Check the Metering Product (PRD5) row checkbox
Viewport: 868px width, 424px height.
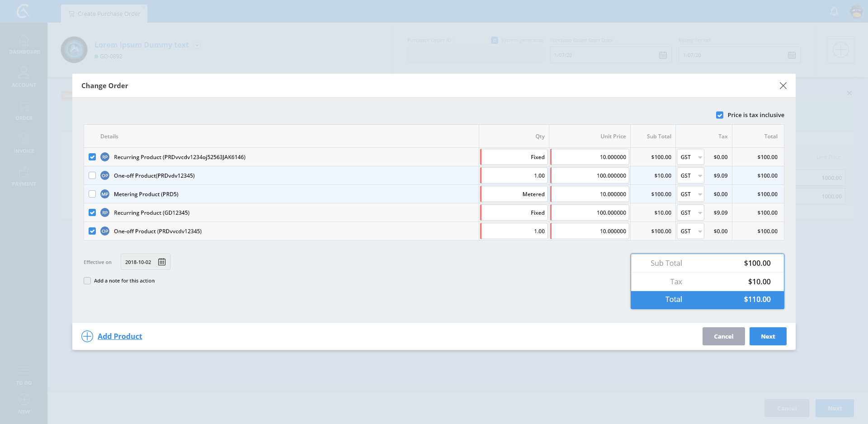click(x=92, y=194)
